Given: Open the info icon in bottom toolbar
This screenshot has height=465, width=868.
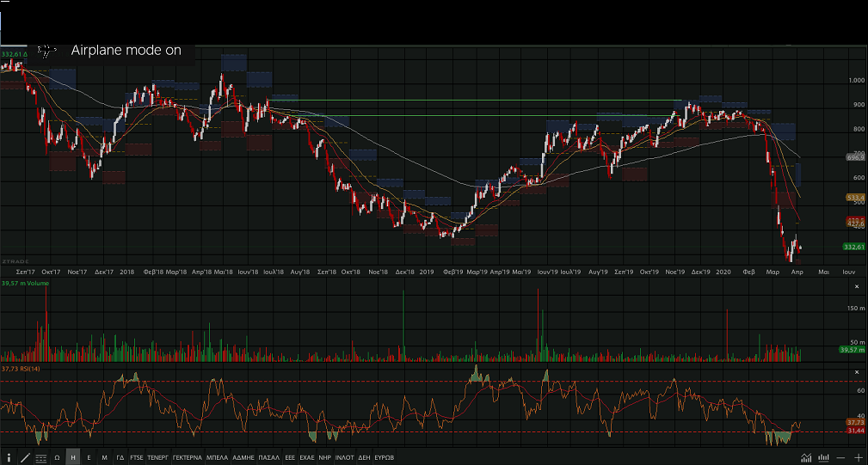Looking at the screenshot, I should click(9, 457).
